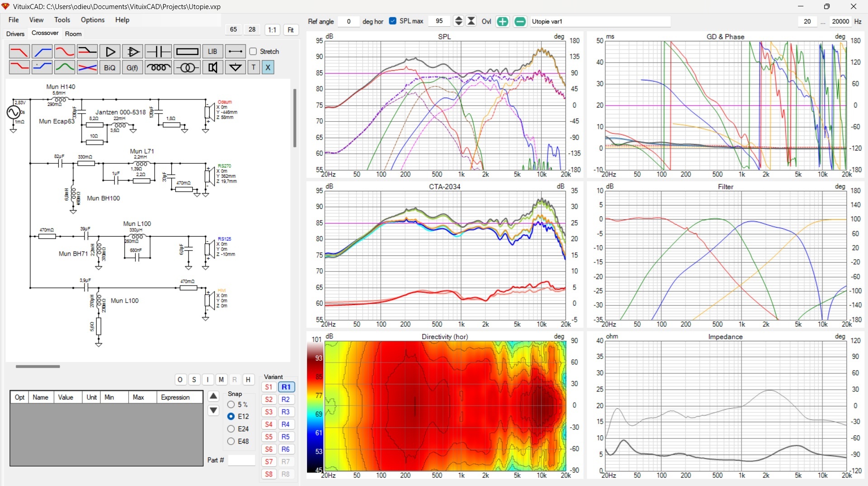This screenshot has height=486, width=868.
Task: Toggle the SPL max checkbox
Action: click(392, 21)
